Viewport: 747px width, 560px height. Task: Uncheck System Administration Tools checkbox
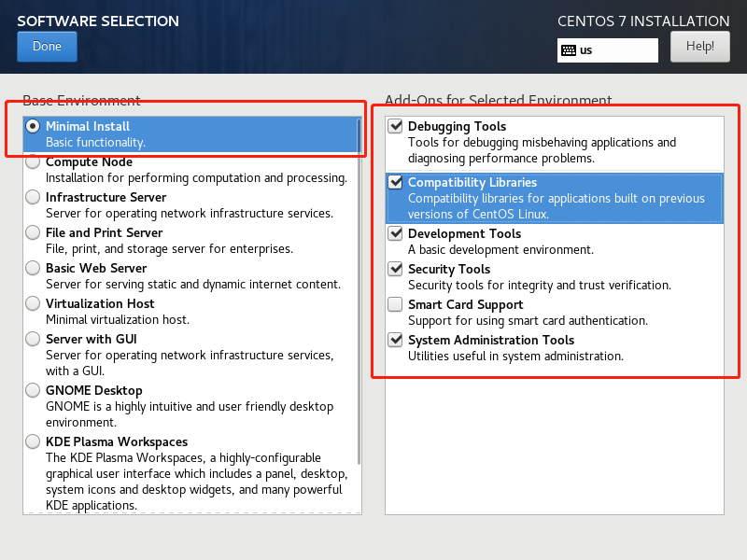(x=395, y=340)
